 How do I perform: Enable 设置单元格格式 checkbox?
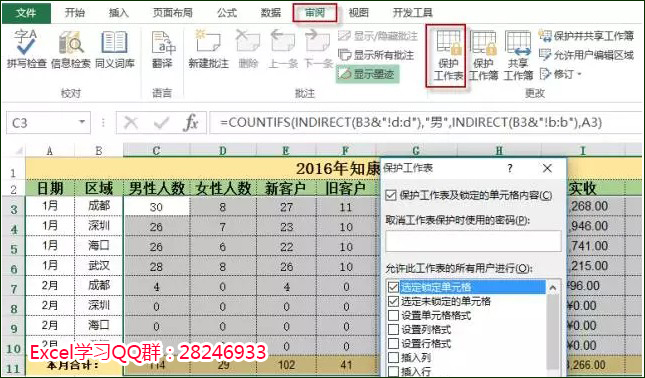coord(393,315)
